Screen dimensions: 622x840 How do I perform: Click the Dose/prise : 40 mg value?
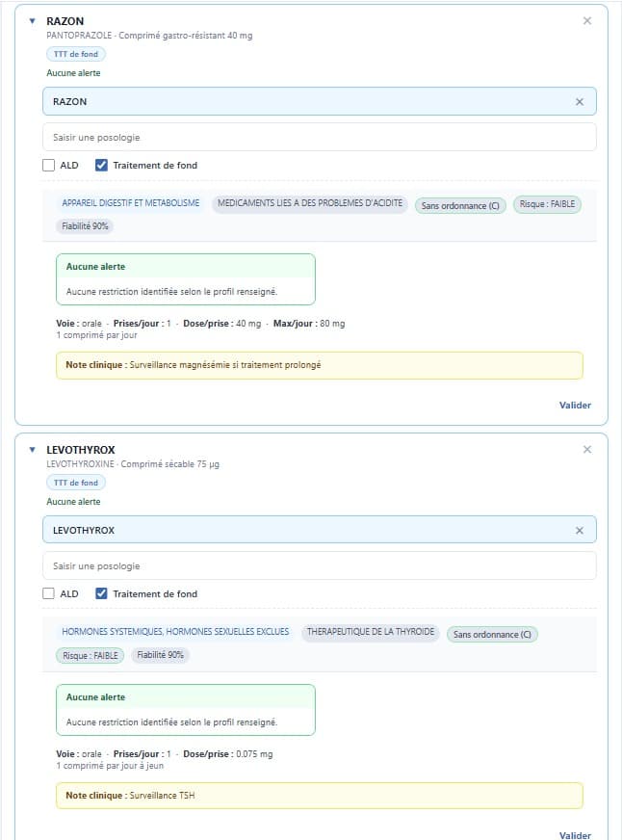(222, 324)
